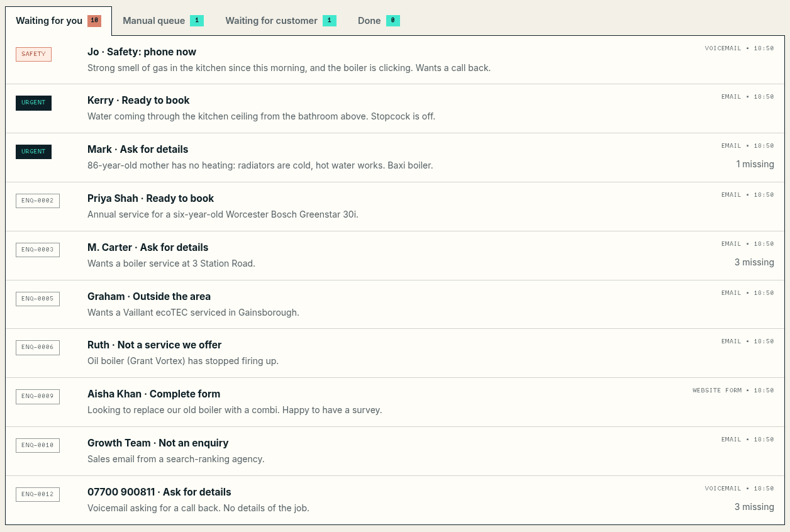Switch to the Waiting for you tab
This screenshot has width=790, height=532.
[58, 21]
